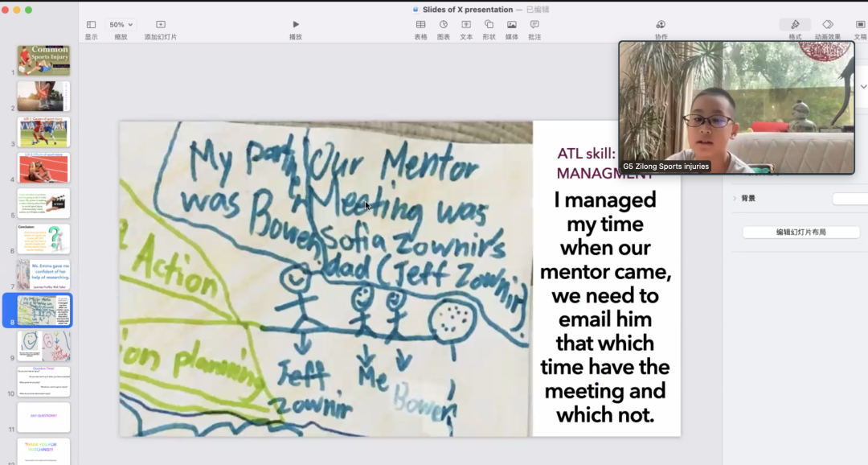Select slide 11 Any Questions thumbnail

pyautogui.click(x=43, y=417)
